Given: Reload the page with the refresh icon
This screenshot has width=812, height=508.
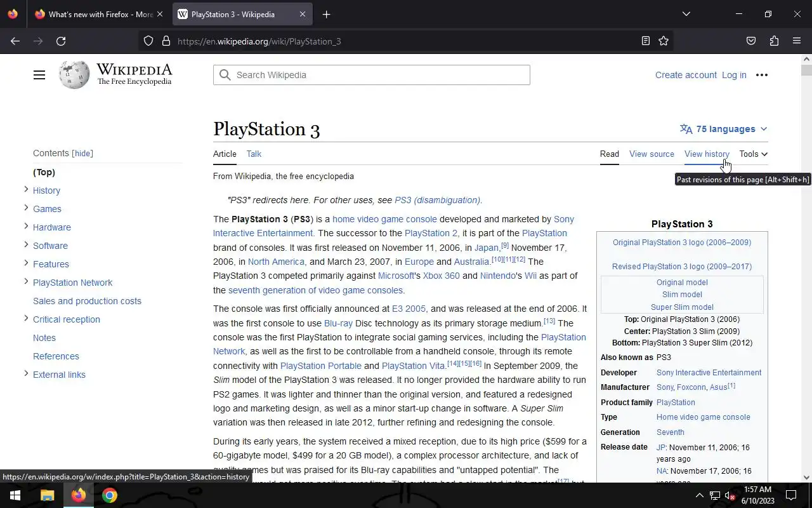Looking at the screenshot, I should coord(61,41).
